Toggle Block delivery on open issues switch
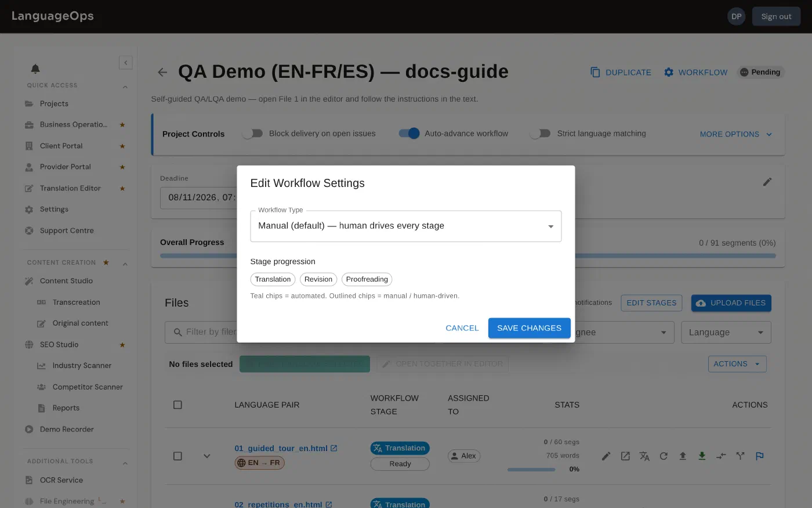This screenshot has width=812, height=508. pyautogui.click(x=252, y=134)
